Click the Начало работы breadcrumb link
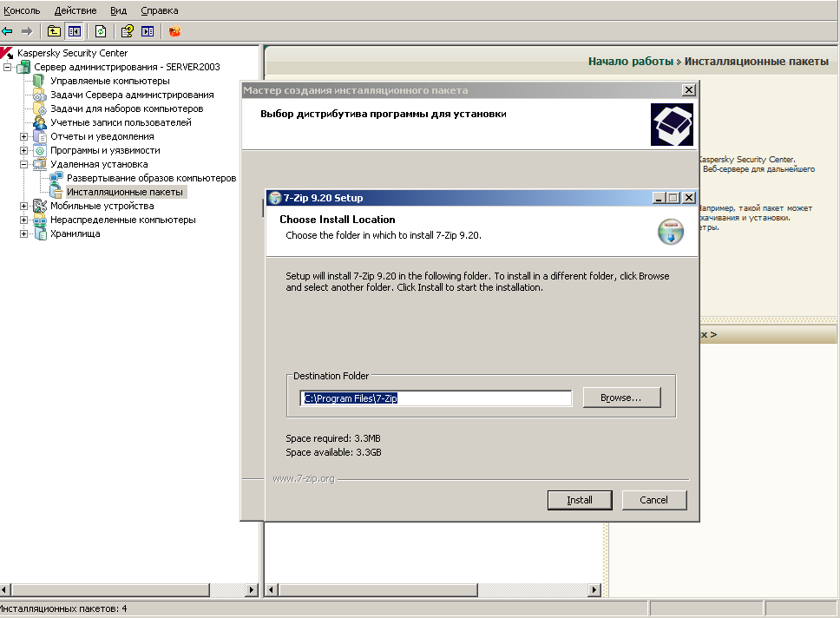This screenshot has width=840, height=618. (x=631, y=62)
